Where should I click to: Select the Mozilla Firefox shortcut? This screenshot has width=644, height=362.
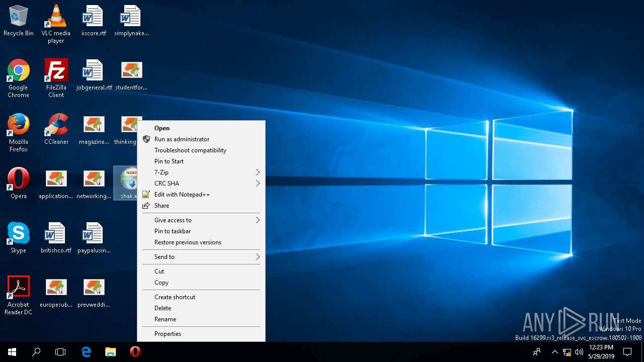(x=19, y=133)
